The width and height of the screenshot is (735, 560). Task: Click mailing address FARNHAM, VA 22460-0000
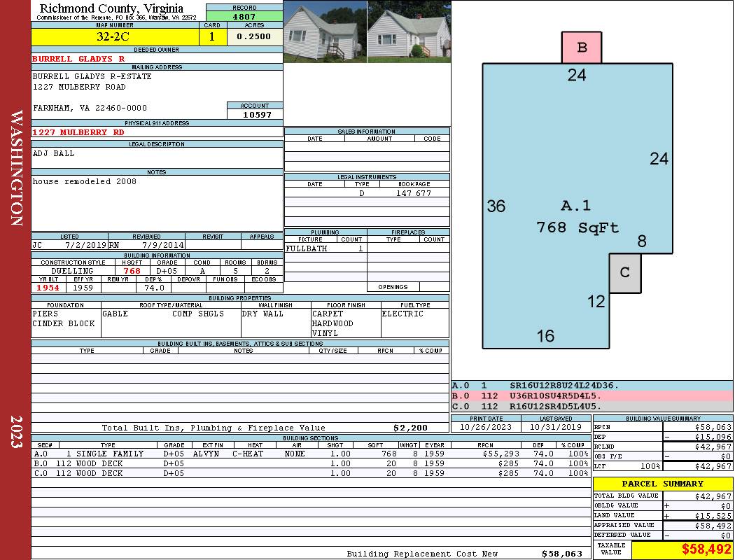point(90,108)
